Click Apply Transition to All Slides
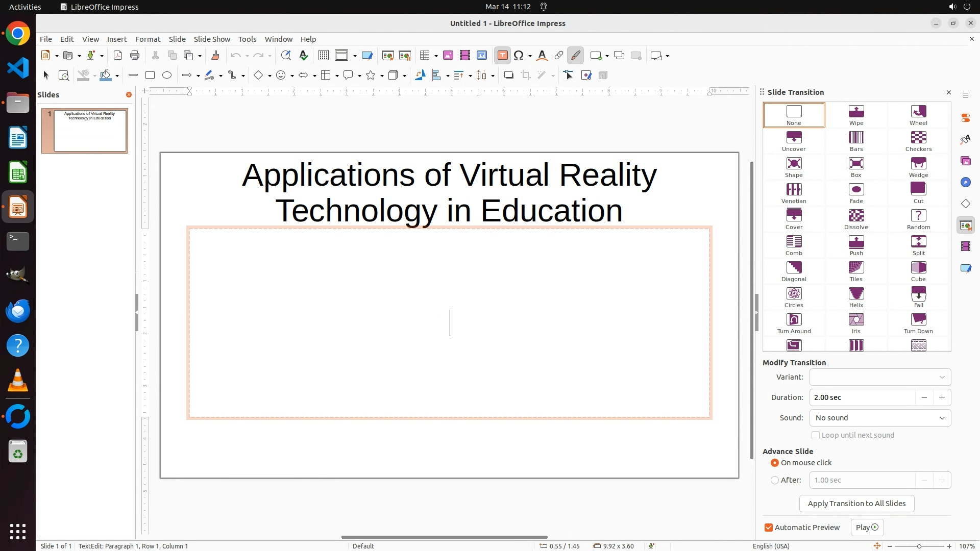 [x=856, y=504]
